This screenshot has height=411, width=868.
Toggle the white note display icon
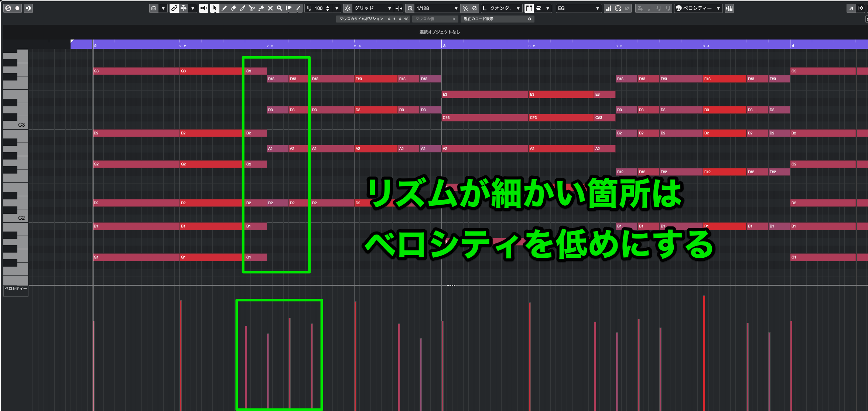pos(529,8)
